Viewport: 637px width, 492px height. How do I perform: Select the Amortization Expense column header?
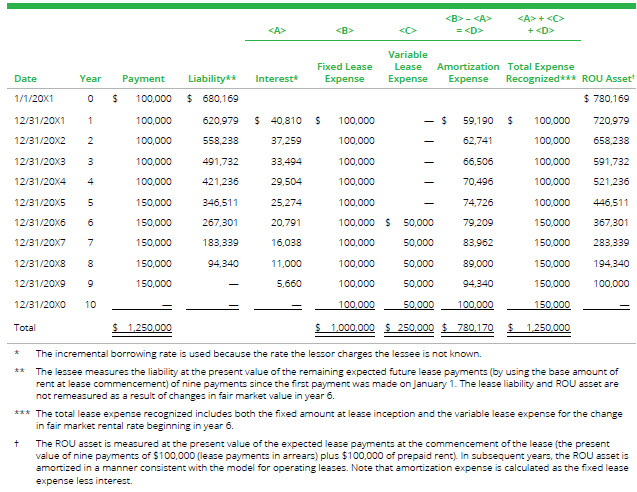[x=468, y=72]
